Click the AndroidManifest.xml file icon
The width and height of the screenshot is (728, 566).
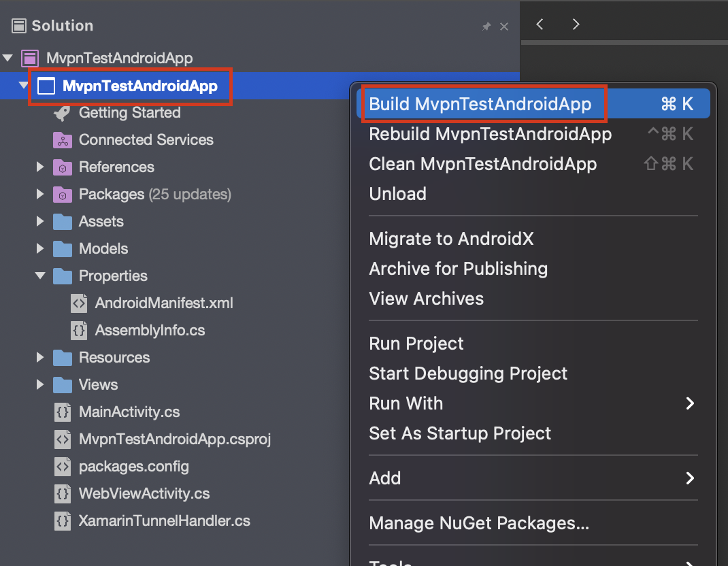point(79,303)
